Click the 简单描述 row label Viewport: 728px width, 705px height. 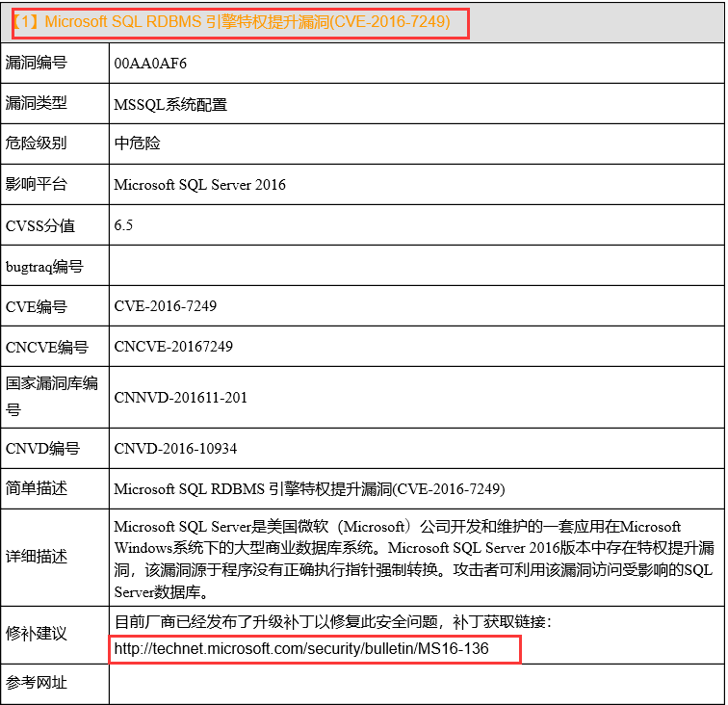[x=37, y=488]
